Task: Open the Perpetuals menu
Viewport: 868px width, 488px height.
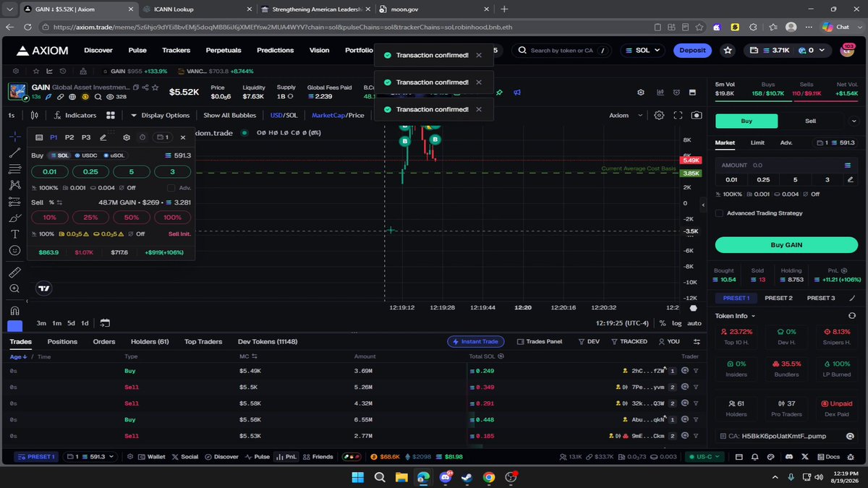Action: click(224, 51)
